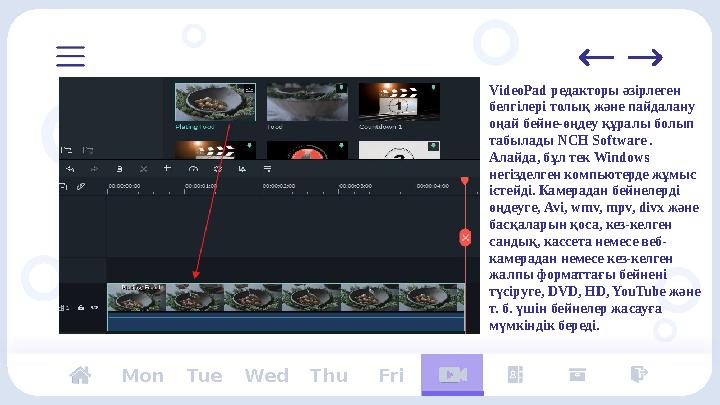Image resolution: width=720 pixels, height=405 pixels.
Task: Select the white countdown thumbnail in second row
Action: pyautogui.click(x=399, y=150)
